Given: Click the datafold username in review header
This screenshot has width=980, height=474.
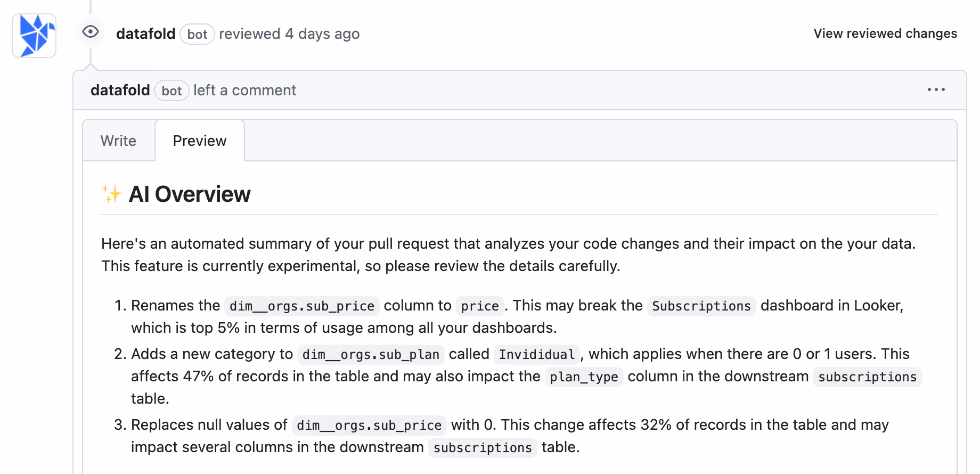Looking at the screenshot, I should point(145,34).
